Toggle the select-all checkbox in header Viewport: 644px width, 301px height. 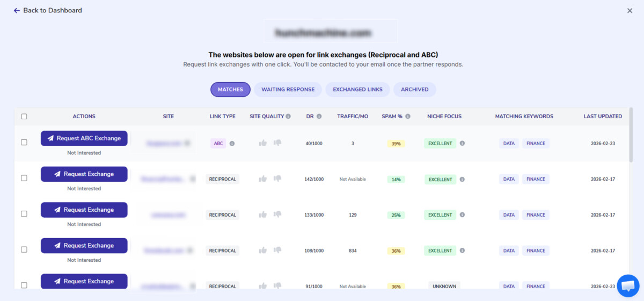(x=24, y=116)
